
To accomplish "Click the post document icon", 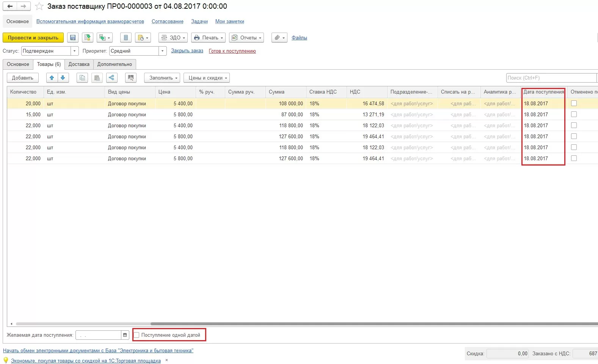I will (x=88, y=38).
